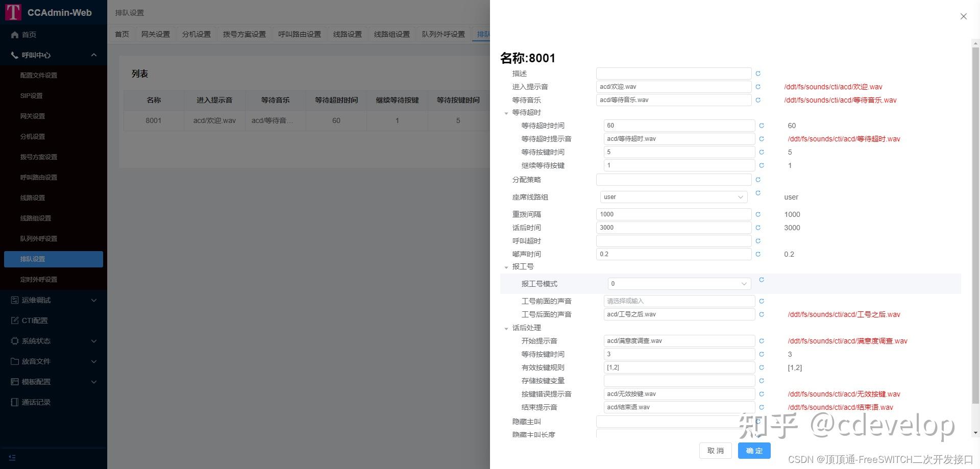980x469 pixels.
Task: Click the sidebar collapse icon at bottom left
Action: (x=12, y=457)
